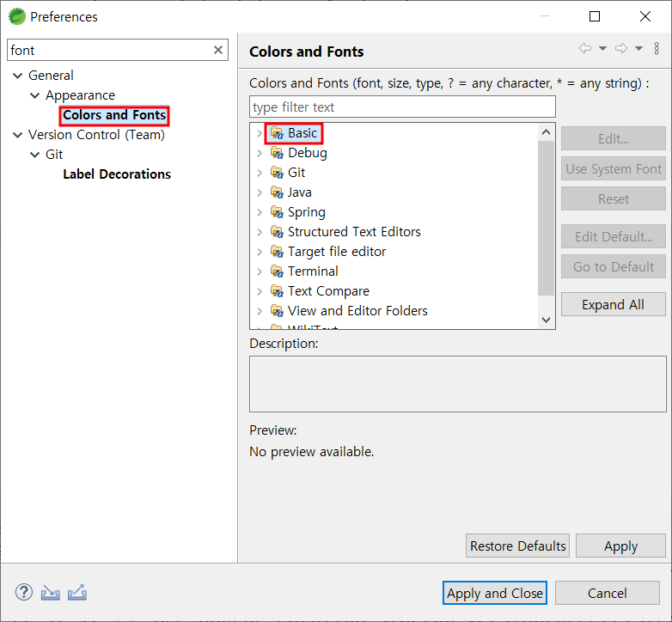Clear the font search field with the X
This screenshot has width=672, height=622.
[x=217, y=50]
